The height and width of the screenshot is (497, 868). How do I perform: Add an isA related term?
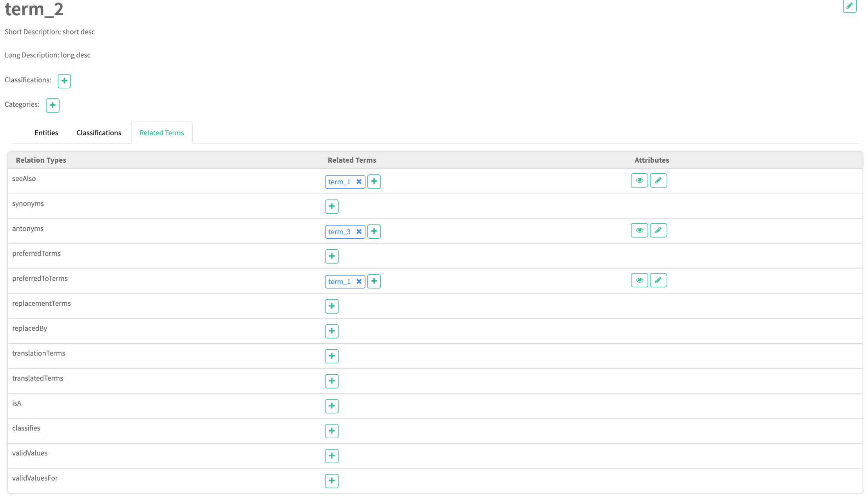pyautogui.click(x=331, y=406)
